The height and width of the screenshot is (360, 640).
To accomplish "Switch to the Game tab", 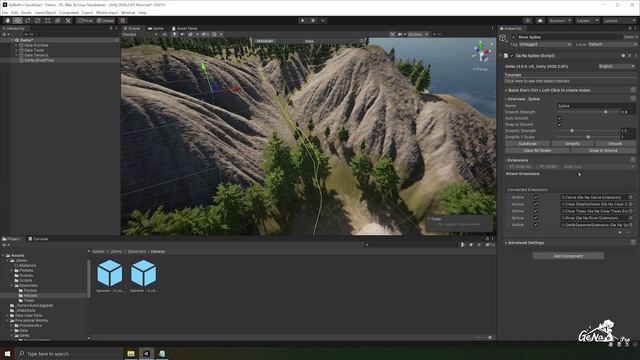I will pyautogui.click(x=156, y=29).
